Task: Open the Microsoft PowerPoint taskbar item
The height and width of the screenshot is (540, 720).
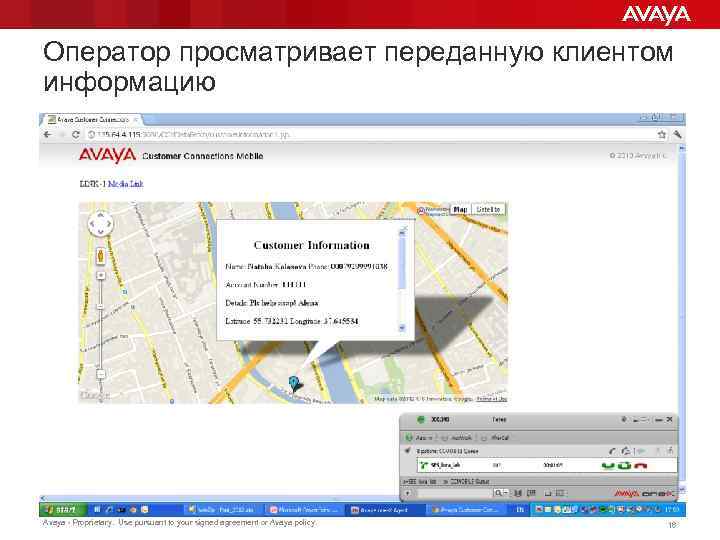Action: 305,510
